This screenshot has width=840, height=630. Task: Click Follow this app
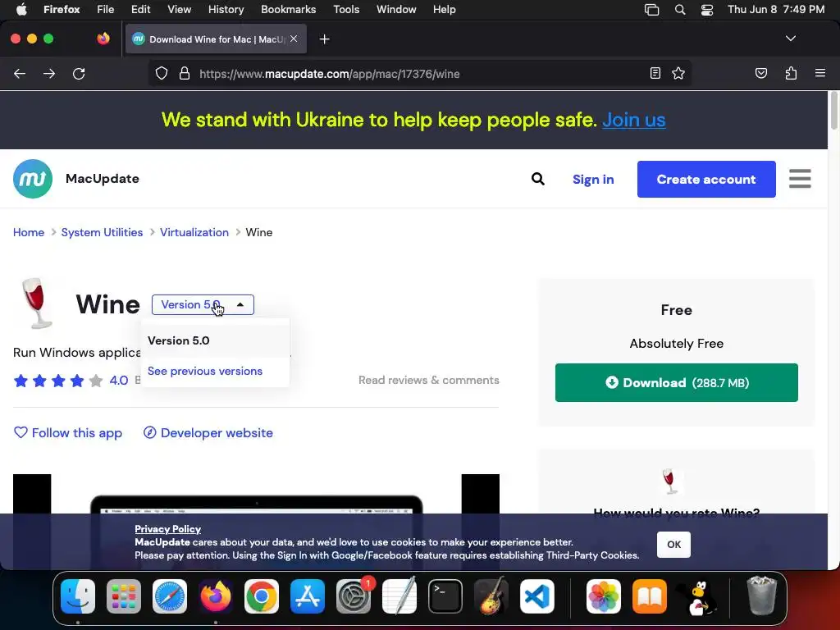tap(68, 433)
